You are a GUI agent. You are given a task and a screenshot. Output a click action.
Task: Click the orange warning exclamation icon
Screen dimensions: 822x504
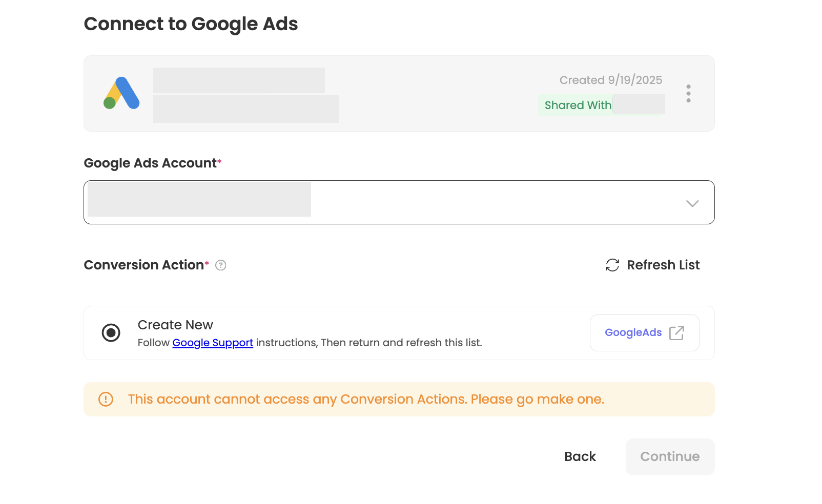click(106, 399)
